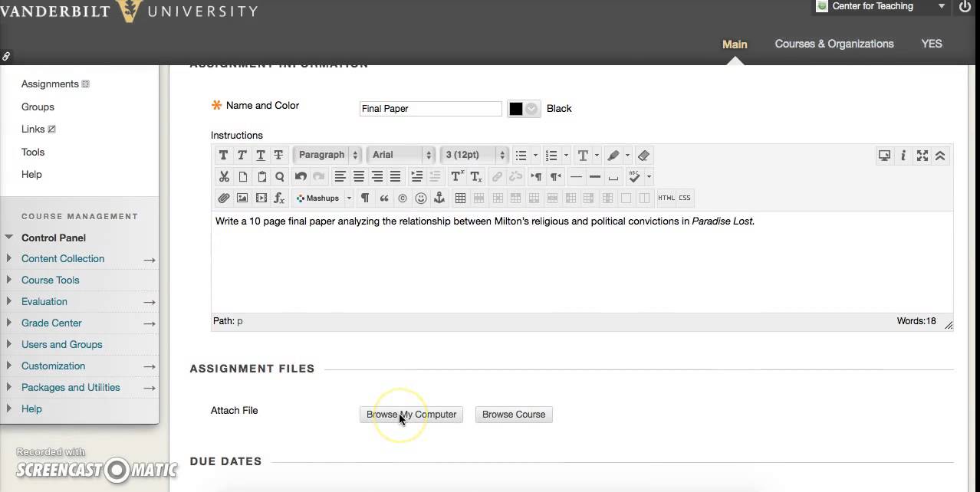Image resolution: width=980 pixels, height=492 pixels.
Task: Expand editor to fullscreen
Action: 922,155
